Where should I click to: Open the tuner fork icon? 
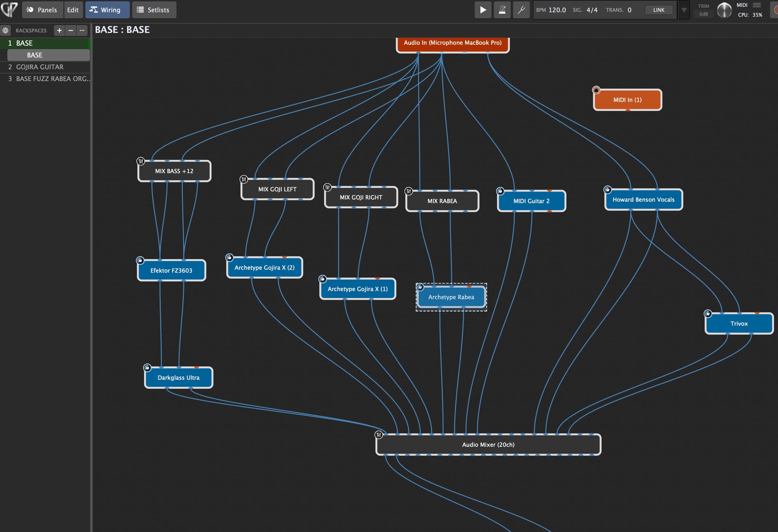(x=521, y=10)
